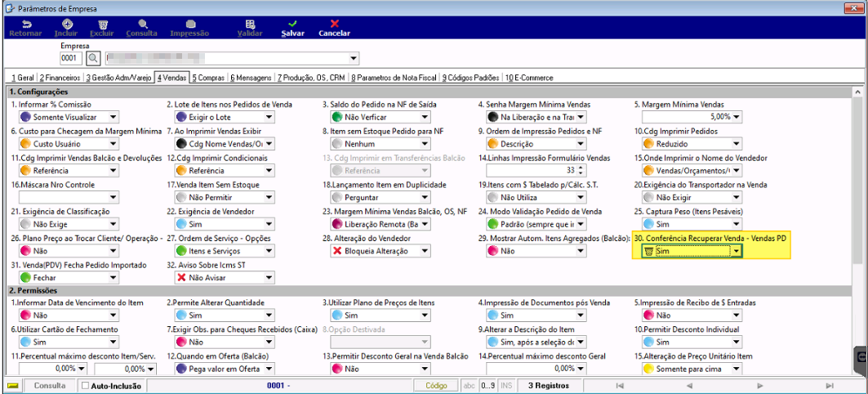This screenshot has width=868, height=394.
Task: Click the Retornar toolbar icon
Action: click(25, 24)
